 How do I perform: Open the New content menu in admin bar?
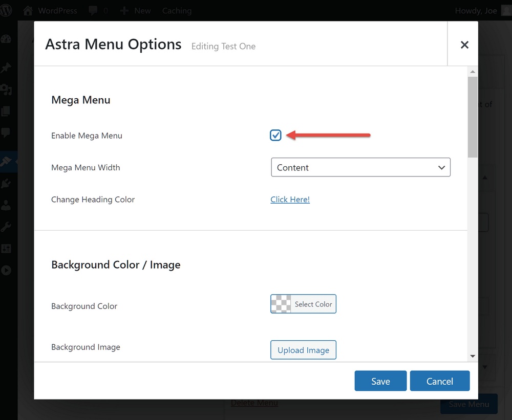(x=136, y=11)
